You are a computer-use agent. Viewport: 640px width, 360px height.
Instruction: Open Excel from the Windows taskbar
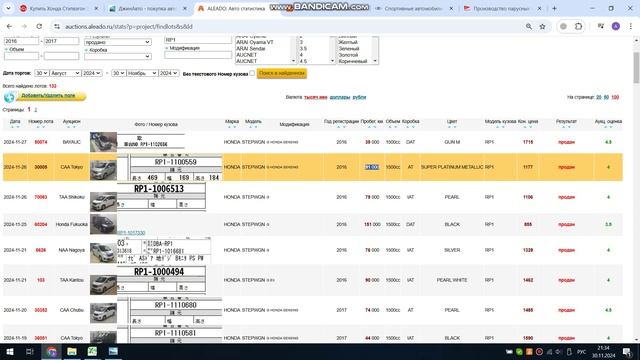click(x=92, y=351)
